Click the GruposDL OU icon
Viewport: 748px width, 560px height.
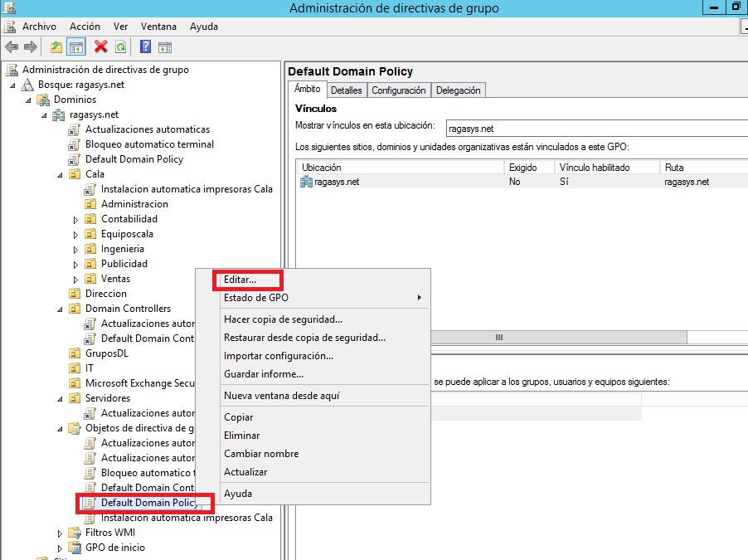pos(75,353)
